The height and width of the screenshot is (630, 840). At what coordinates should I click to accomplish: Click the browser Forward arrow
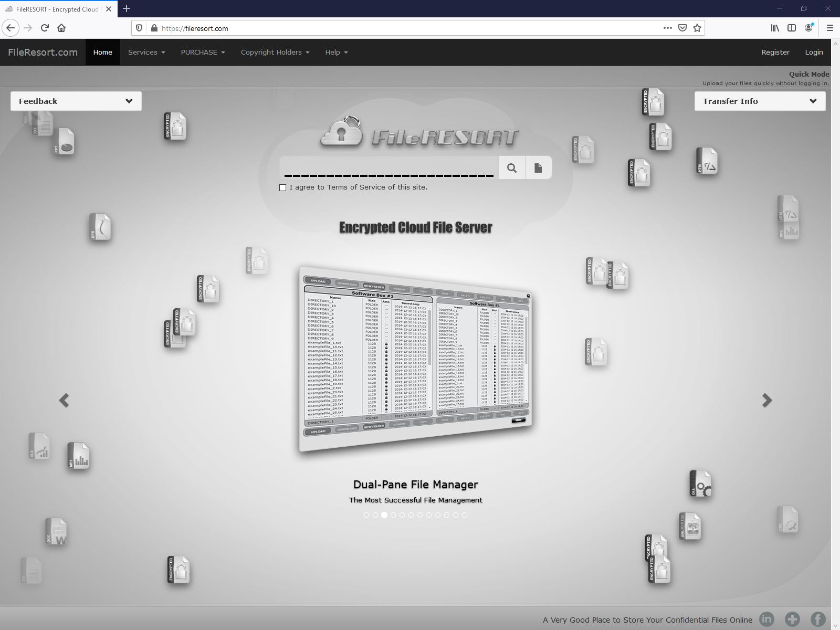tap(28, 28)
